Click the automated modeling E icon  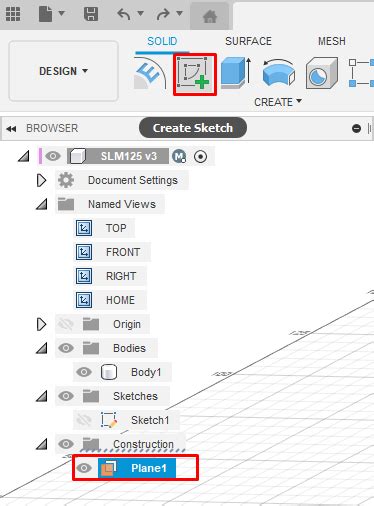(150, 74)
